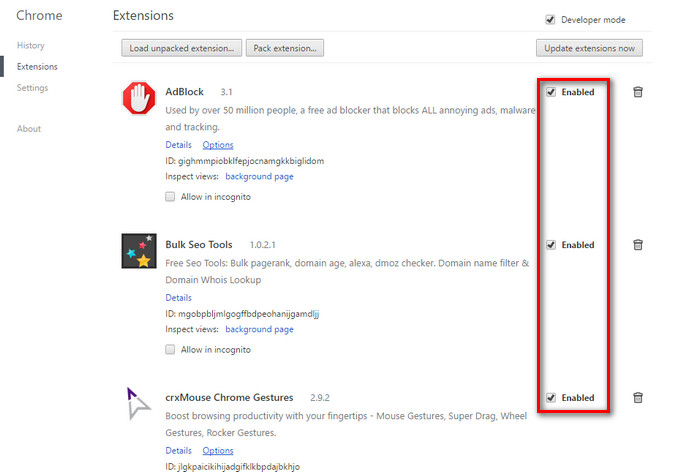700x472 pixels.
Task: Click crxMouse version number 2.9.2
Action: pyautogui.click(x=320, y=397)
